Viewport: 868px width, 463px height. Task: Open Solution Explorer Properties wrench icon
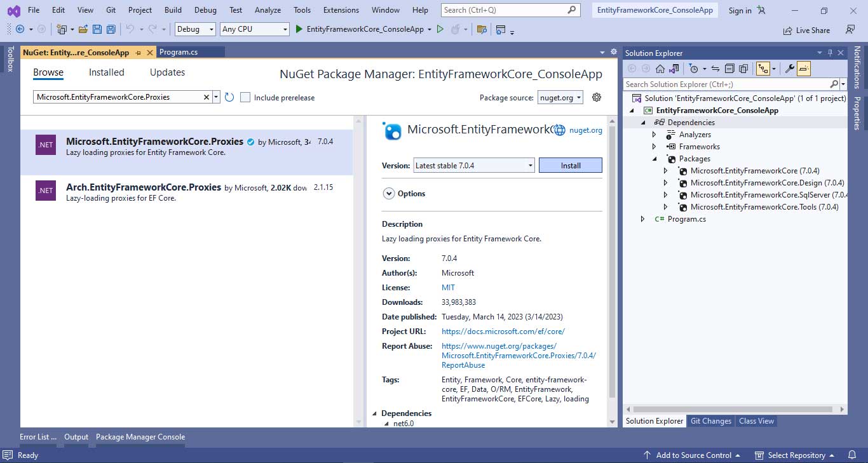pos(789,68)
